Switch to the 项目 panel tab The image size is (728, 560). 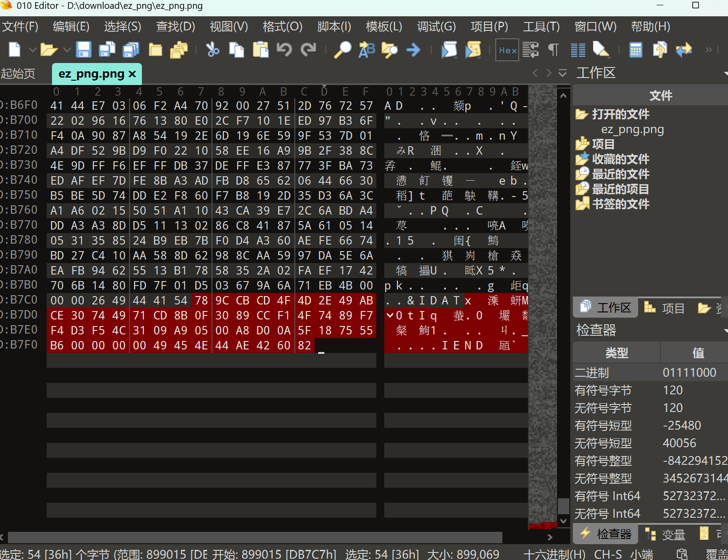(665, 308)
